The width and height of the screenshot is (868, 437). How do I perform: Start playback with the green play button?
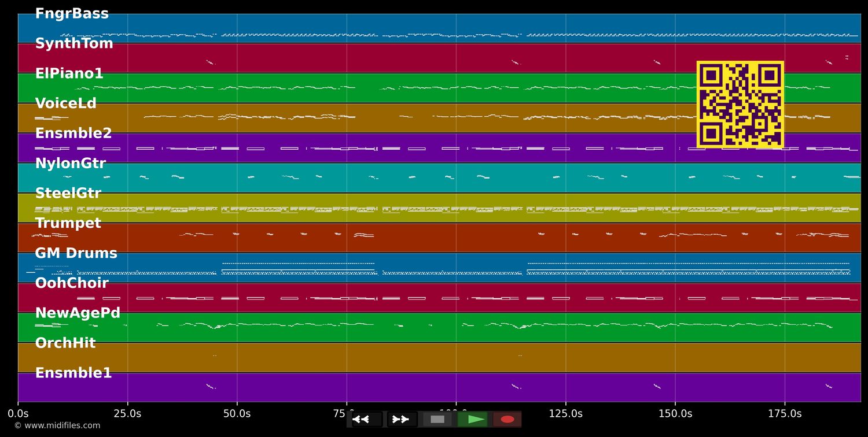[473, 419]
